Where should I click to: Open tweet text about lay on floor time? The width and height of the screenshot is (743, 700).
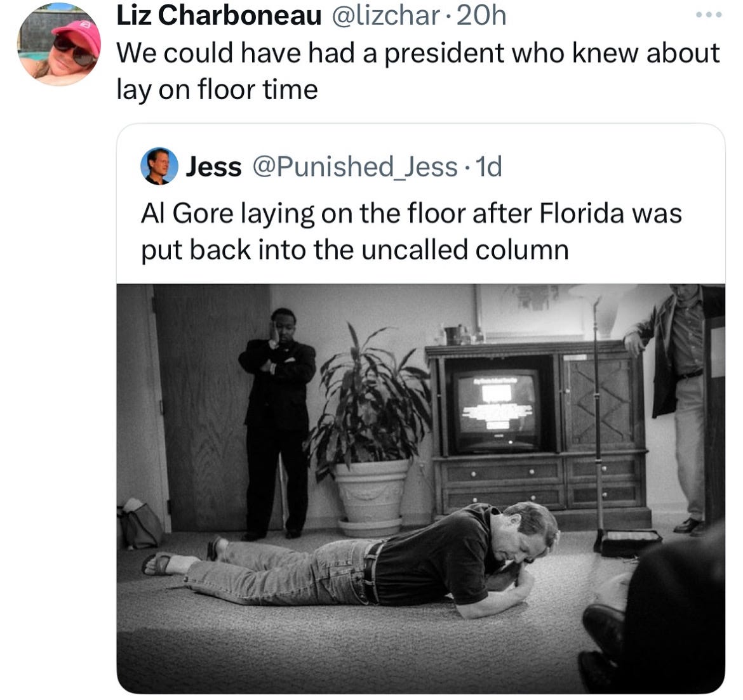coord(418,70)
